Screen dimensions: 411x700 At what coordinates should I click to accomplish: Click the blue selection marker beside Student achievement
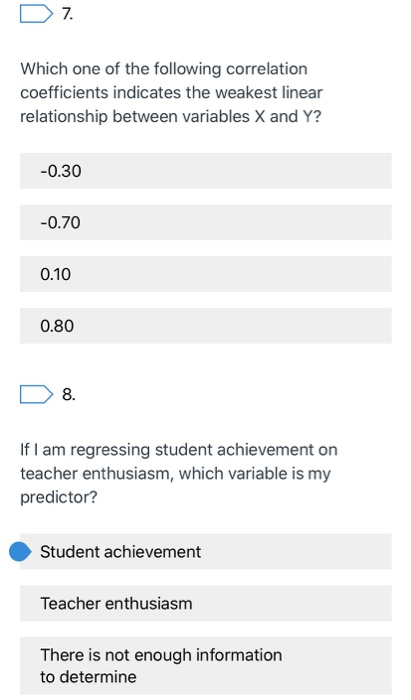[x=20, y=552]
